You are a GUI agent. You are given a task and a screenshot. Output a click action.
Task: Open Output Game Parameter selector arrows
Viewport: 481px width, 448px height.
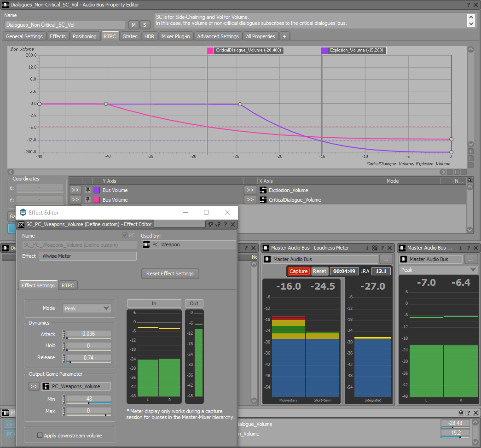[34, 386]
